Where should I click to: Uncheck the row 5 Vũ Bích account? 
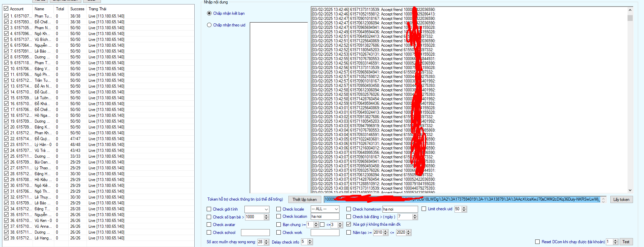(x=6, y=40)
